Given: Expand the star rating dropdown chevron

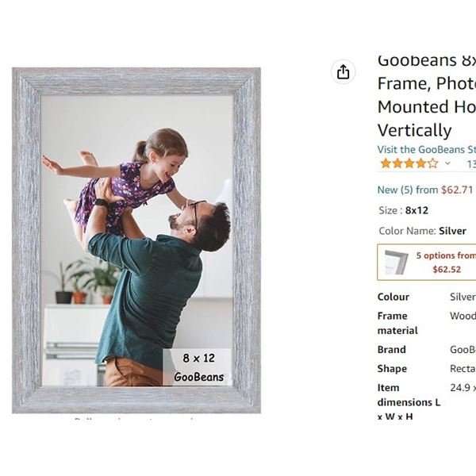Looking at the screenshot, I should pyautogui.click(x=447, y=163).
